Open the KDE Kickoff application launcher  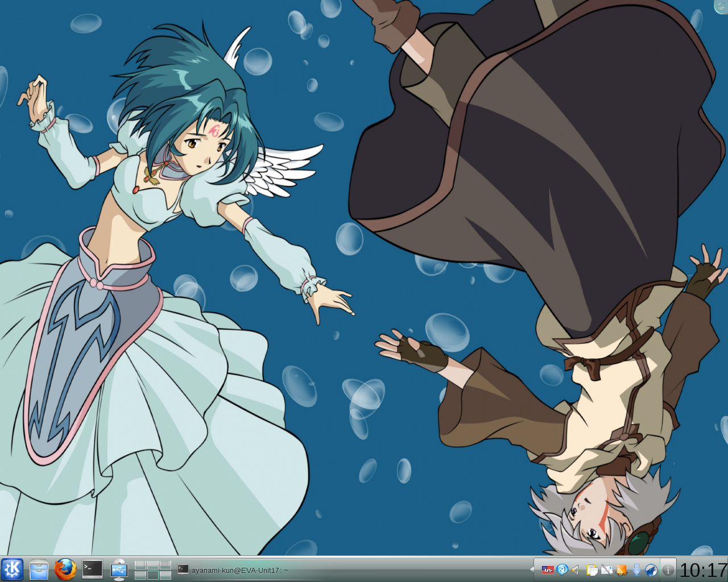tap(12, 569)
